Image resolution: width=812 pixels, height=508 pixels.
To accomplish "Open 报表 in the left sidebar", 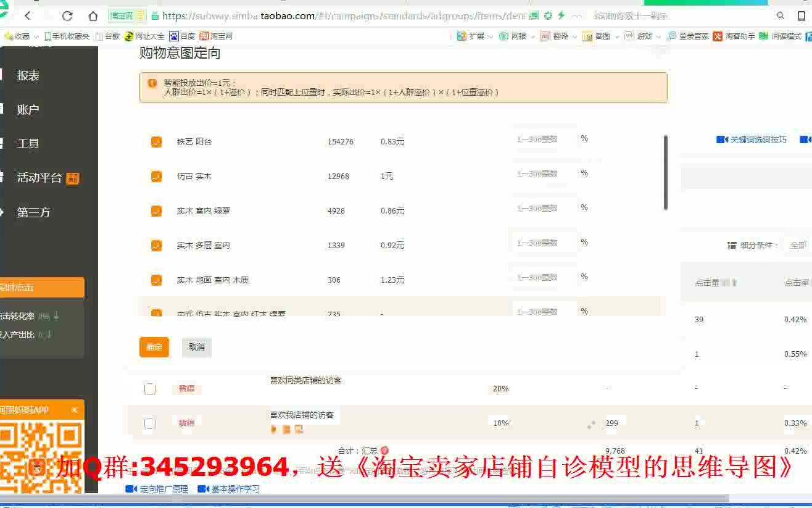I will [x=28, y=75].
